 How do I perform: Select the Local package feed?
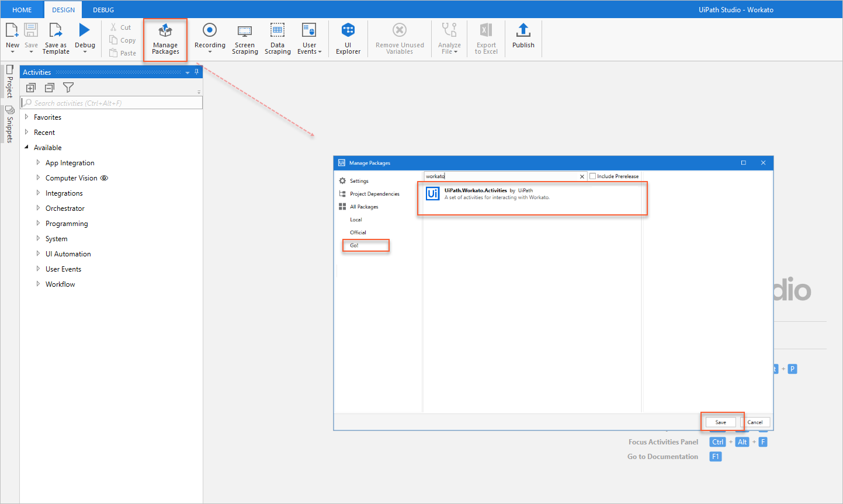(x=356, y=220)
